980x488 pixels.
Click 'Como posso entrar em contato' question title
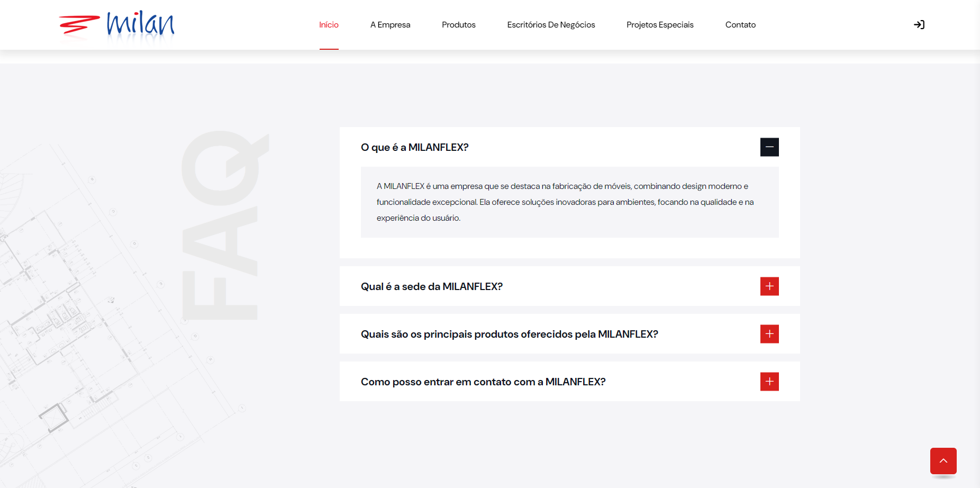(x=483, y=382)
